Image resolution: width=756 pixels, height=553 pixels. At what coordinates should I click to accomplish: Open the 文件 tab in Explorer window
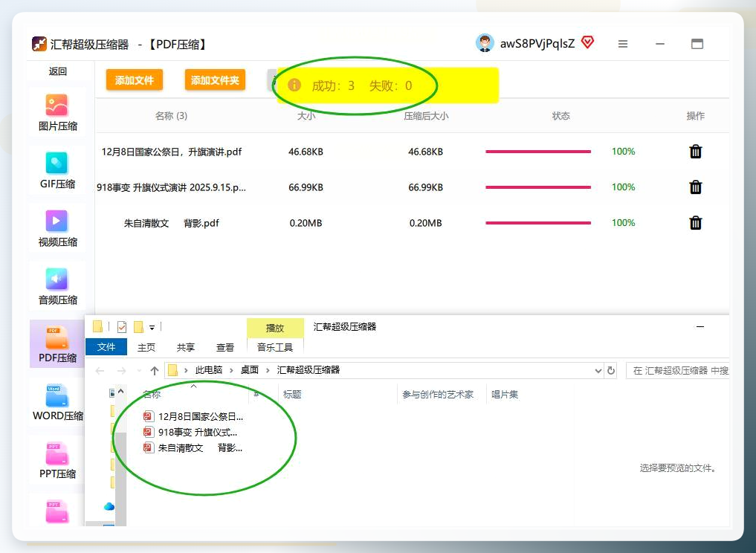[x=106, y=347]
